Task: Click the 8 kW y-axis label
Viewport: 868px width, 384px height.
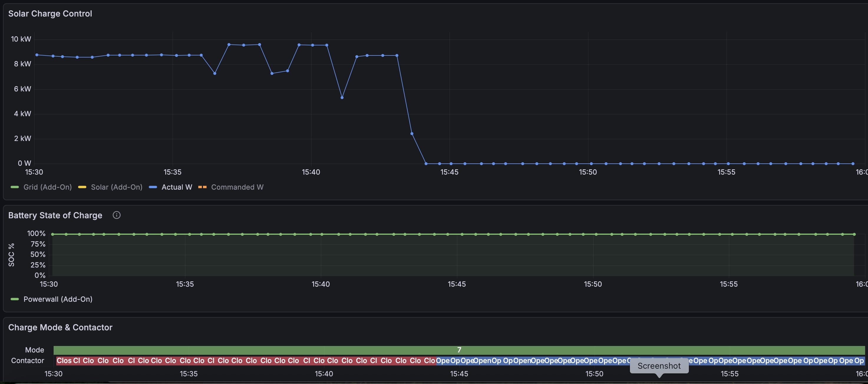Action: tap(22, 64)
